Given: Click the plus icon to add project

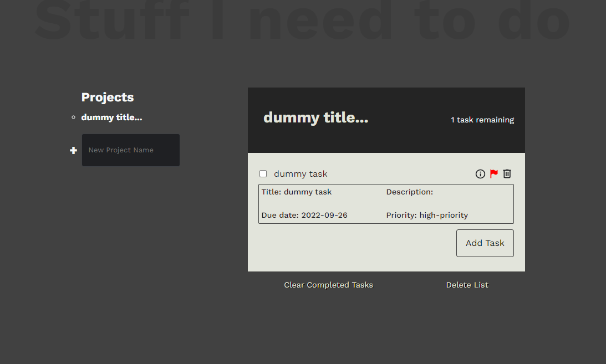Looking at the screenshot, I should [73, 150].
